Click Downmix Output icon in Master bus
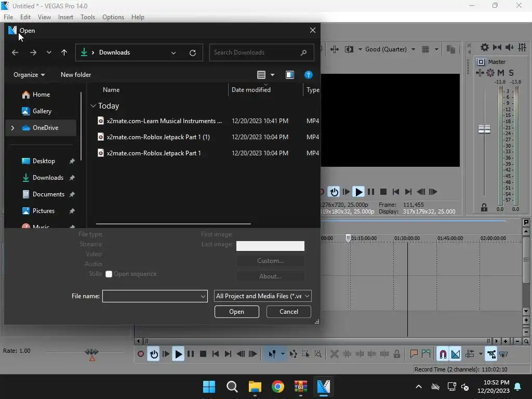The image size is (532, 399). coord(497,47)
